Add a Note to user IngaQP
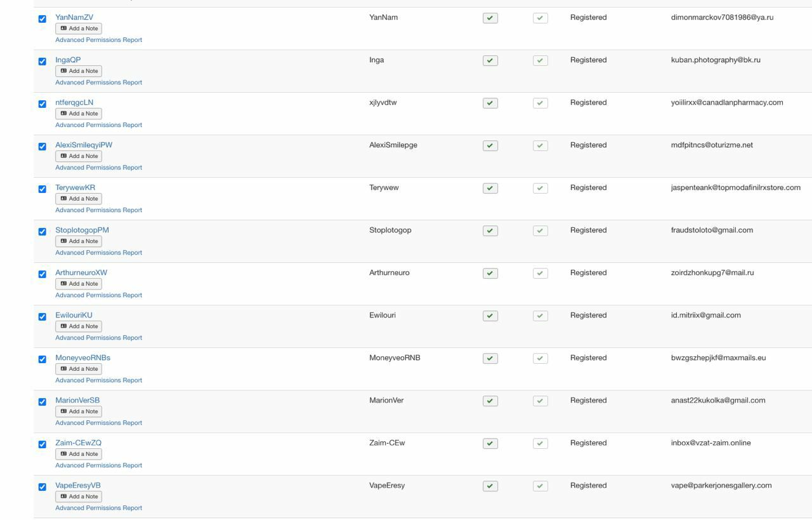Viewport: 812px width, 520px height. 79,71
